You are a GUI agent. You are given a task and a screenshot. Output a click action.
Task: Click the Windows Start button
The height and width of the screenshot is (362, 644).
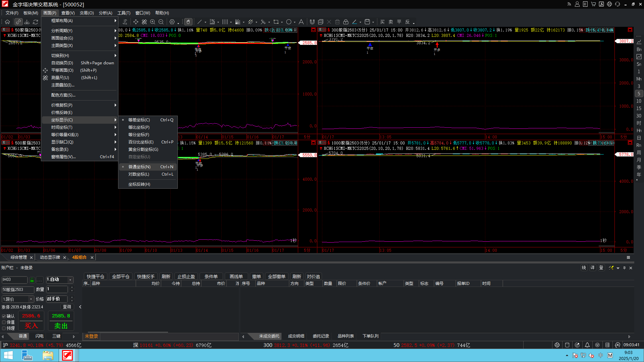[8, 355]
